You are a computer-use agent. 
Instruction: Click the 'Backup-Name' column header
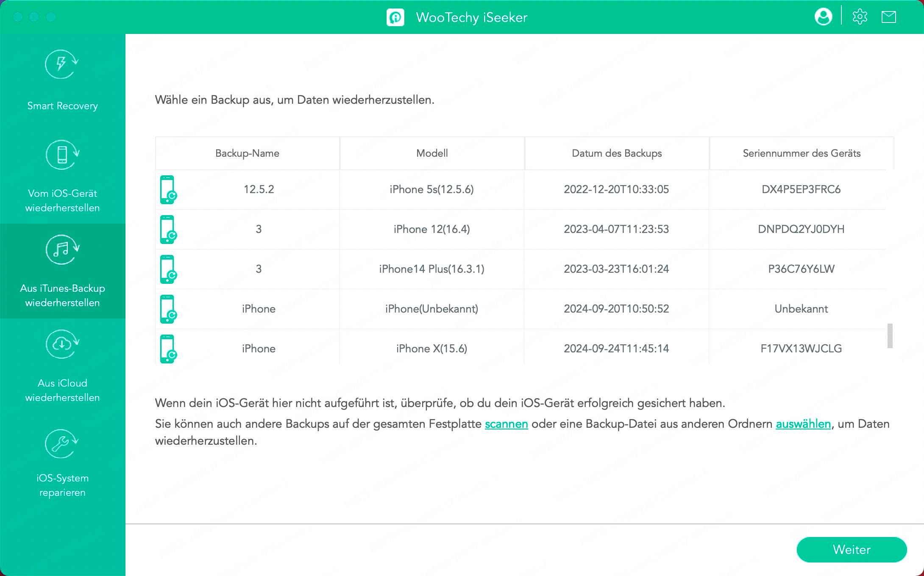(247, 153)
